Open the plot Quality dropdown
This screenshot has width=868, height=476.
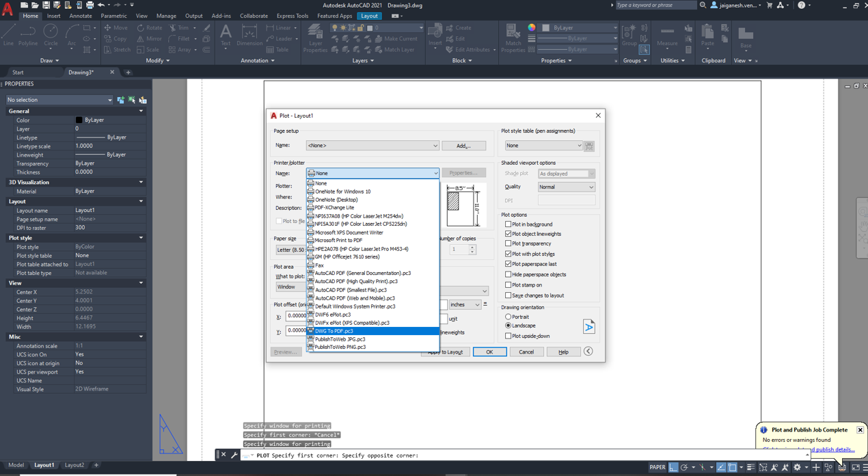coord(566,187)
